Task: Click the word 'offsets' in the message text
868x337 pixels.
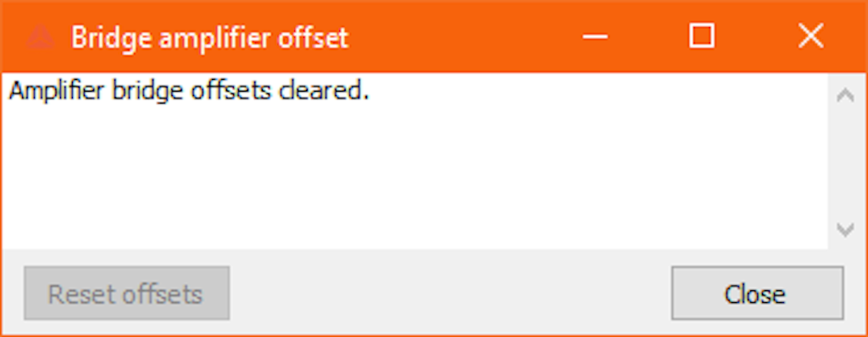Action: point(231,90)
